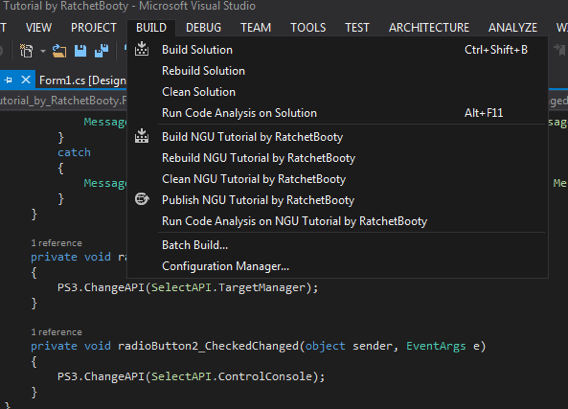Screen dimensions: 568x409
Task: Toggle the pin on the document tab
Action: coord(8,80)
